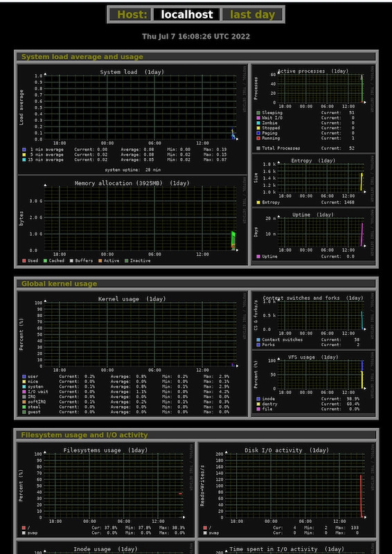
Task: Click the 'Zombie' processes legend label
Action: 269,123
